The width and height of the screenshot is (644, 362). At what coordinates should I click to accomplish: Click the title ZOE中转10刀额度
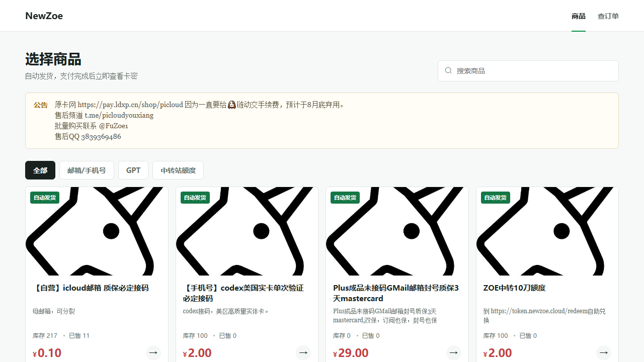514,288
